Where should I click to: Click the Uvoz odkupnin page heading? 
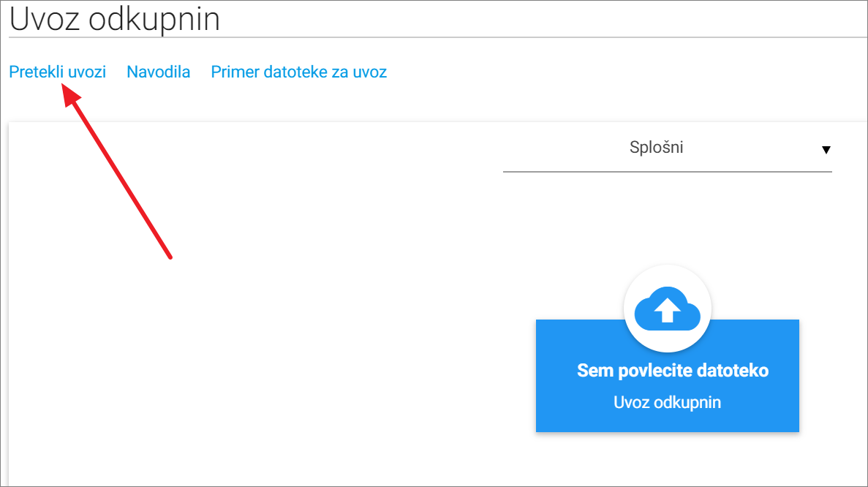(x=115, y=19)
